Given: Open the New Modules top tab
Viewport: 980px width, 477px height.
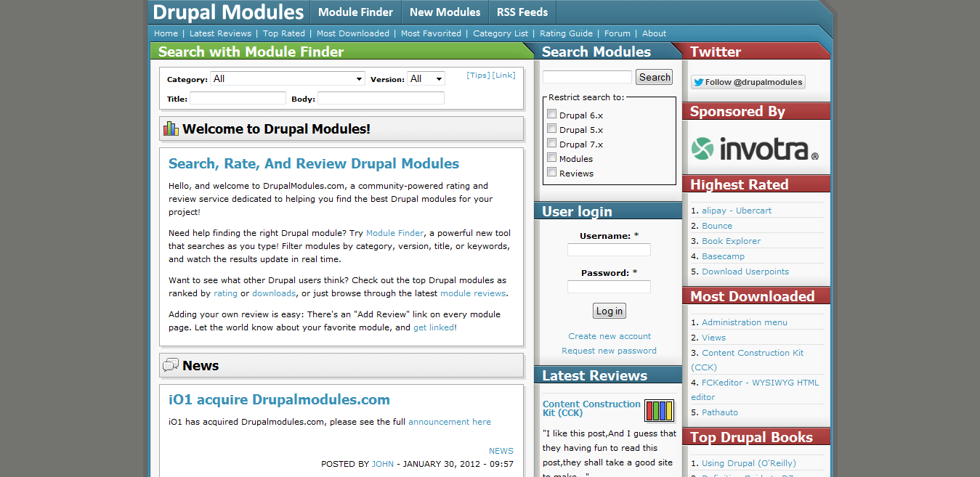Looking at the screenshot, I should (x=445, y=12).
